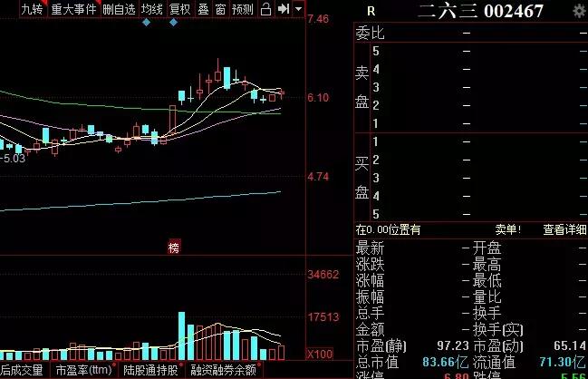This screenshot has height=379, width=588.
Task: Click the 5.03 low price annotation
Action: pyautogui.click(x=13, y=159)
